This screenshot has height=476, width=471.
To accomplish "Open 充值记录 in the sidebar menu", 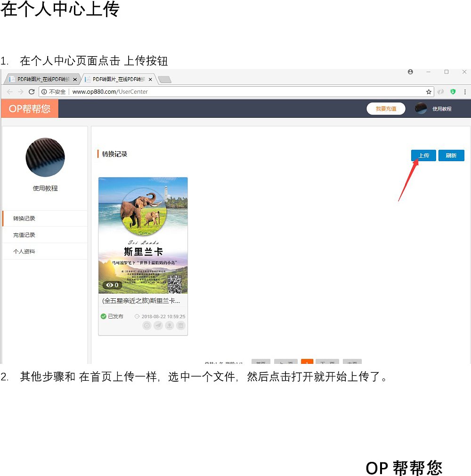I will (45, 235).
